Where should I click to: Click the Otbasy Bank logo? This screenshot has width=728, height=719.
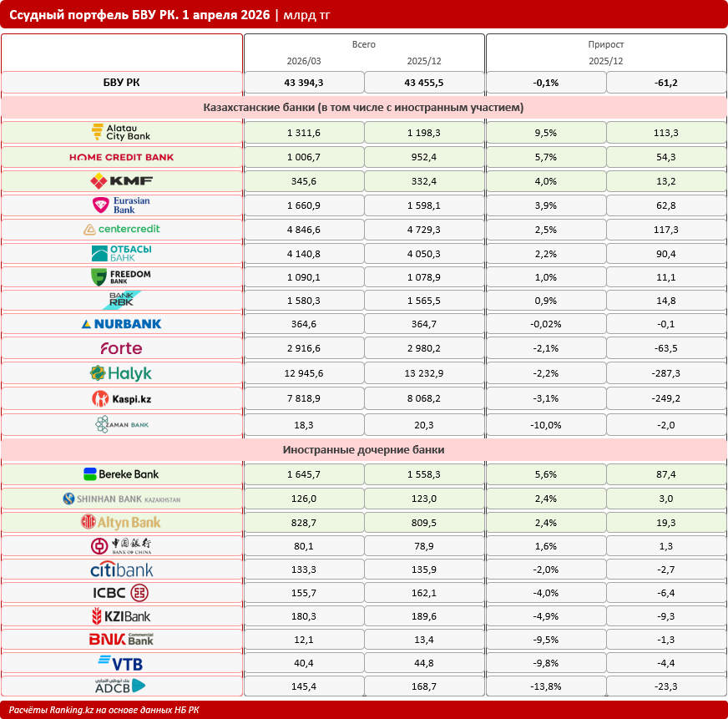click(121, 254)
